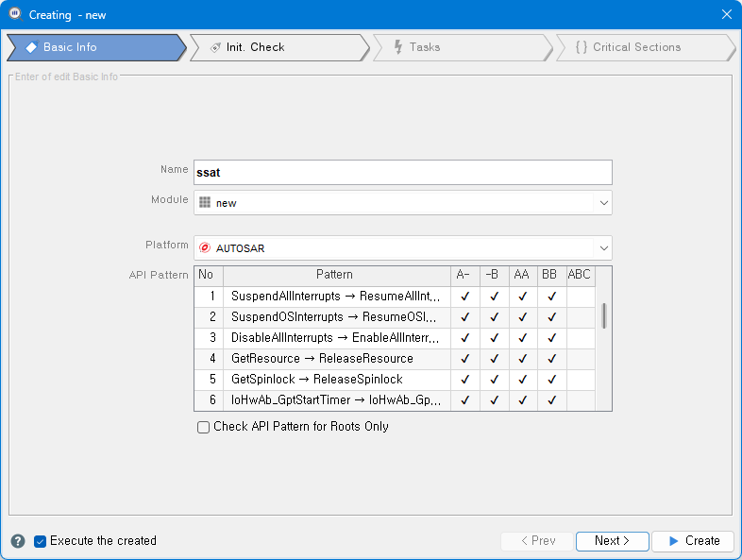Click the Init. Check step icon
Viewport: 742px width, 560px height.
coord(215,47)
